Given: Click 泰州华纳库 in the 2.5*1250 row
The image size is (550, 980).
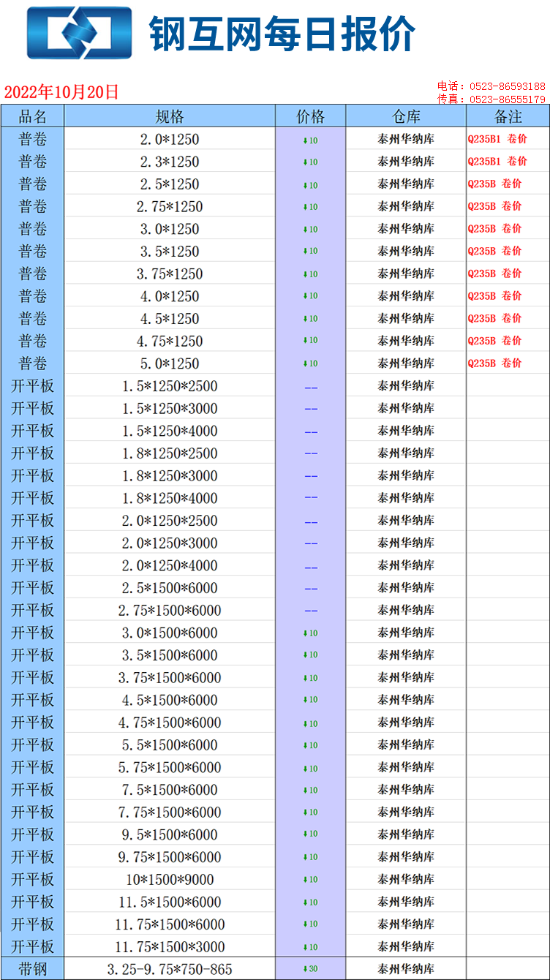Looking at the screenshot, I should [406, 184].
